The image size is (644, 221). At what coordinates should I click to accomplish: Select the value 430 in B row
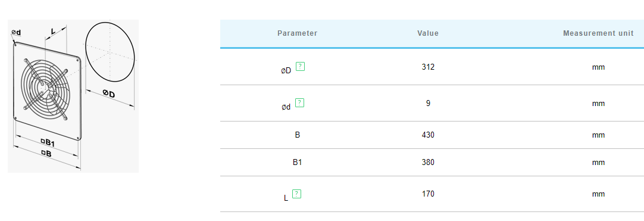(x=428, y=135)
